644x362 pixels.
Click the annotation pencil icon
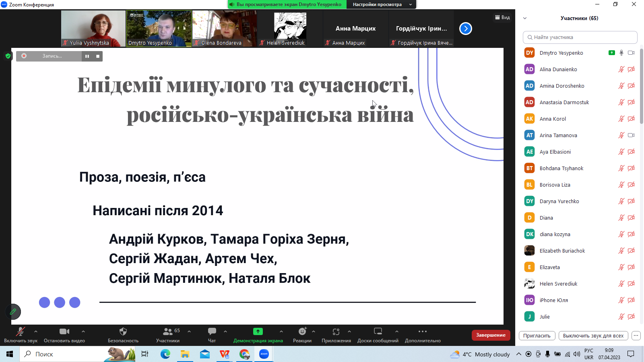pos(13,312)
